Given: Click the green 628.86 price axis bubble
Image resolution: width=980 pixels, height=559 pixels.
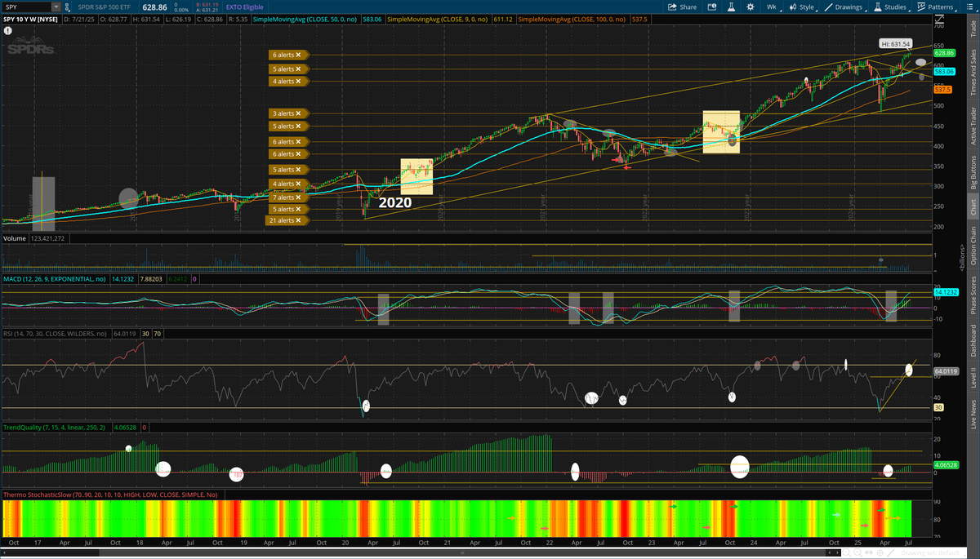Looking at the screenshot, I should coord(944,52).
